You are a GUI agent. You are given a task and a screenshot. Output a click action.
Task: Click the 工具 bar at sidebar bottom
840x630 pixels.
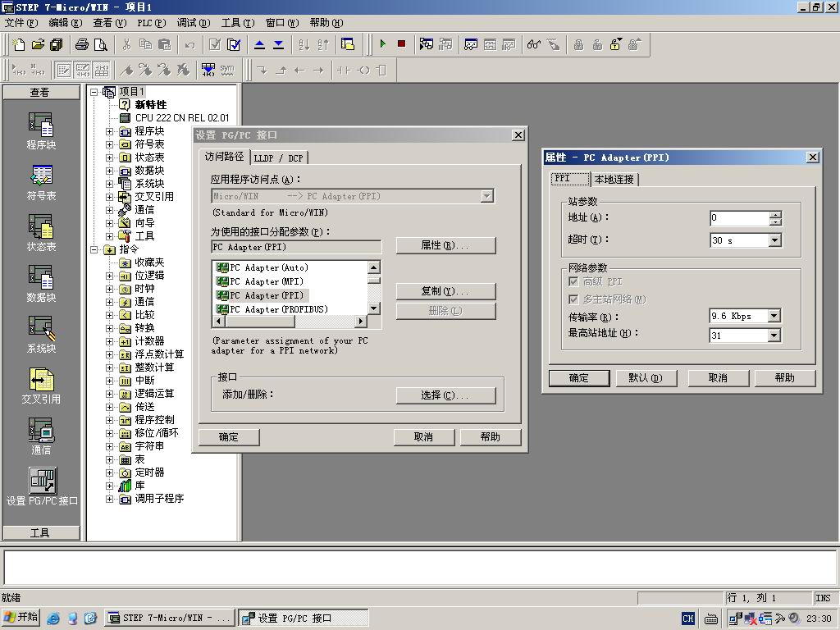click(41, 532)
